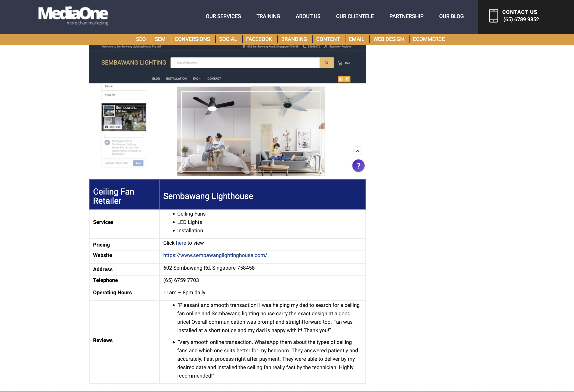The height and width of the screenshot is (392, 574).
Task: Open the TRAINING menu
Action: point(268,16)
